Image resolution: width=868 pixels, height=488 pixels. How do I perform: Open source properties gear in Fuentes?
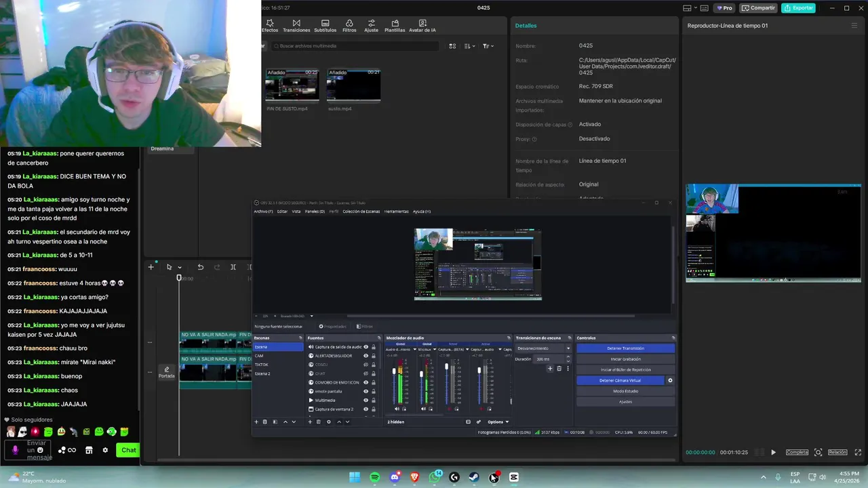click(329, 422)
